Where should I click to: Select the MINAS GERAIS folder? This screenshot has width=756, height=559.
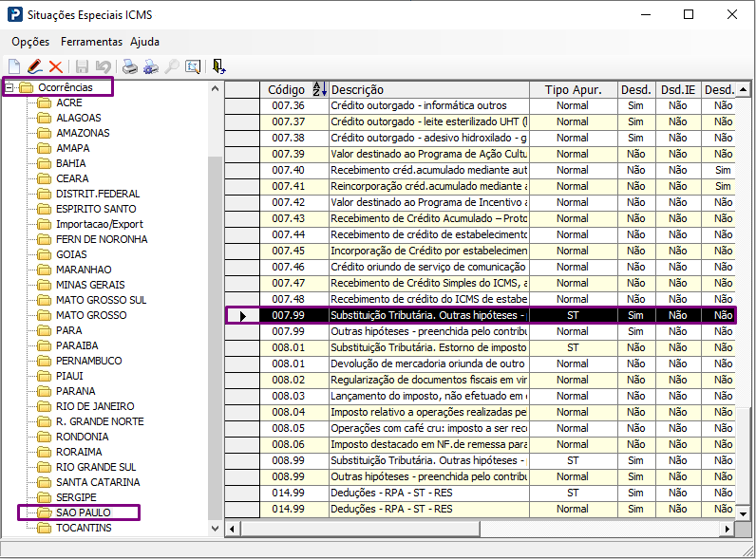point(90,285)
